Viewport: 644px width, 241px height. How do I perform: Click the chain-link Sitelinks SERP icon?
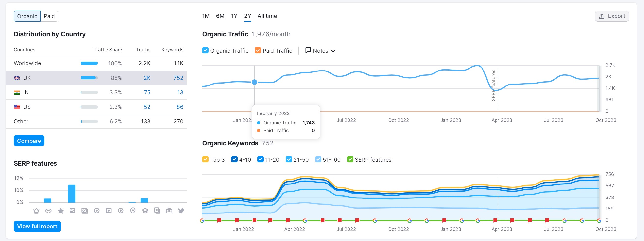point(48,211)
